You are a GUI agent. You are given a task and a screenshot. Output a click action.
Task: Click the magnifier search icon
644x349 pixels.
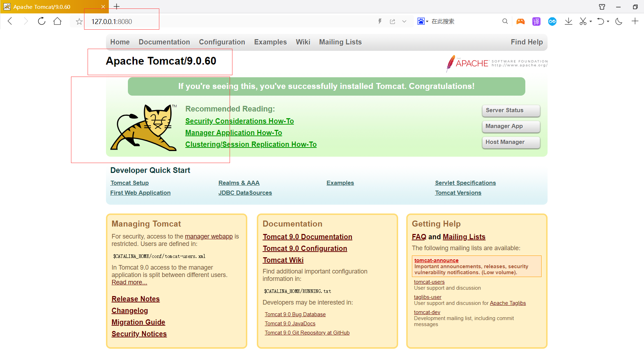[x=505, y=22]
